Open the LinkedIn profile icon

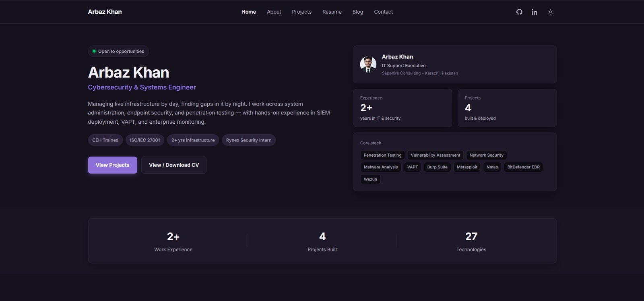tap(535, 12)
